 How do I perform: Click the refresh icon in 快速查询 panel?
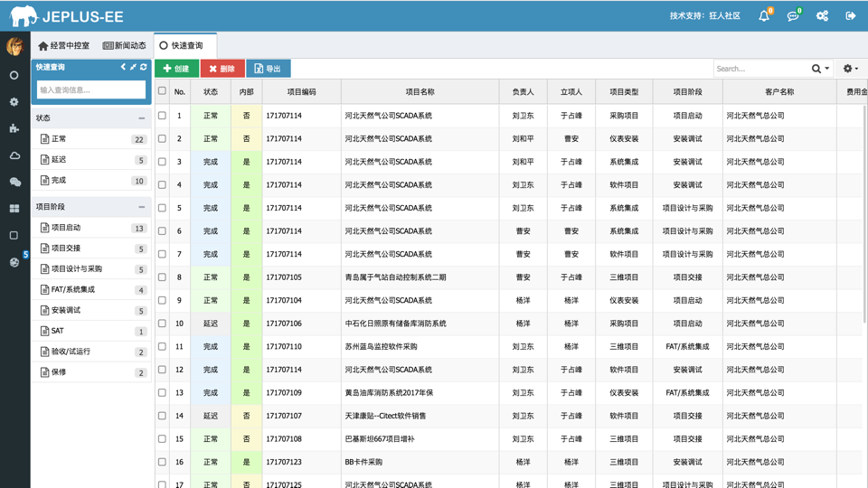point(144,67)
